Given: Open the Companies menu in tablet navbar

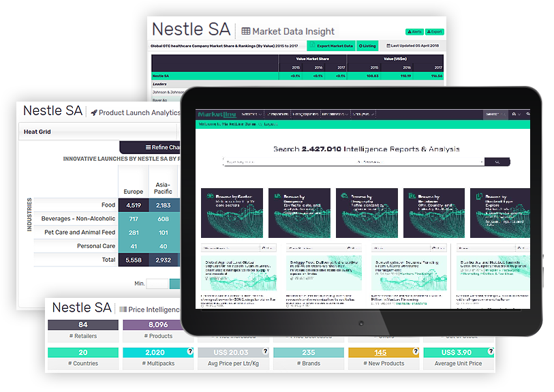Looking at the screenshot, I should point(278,114).
